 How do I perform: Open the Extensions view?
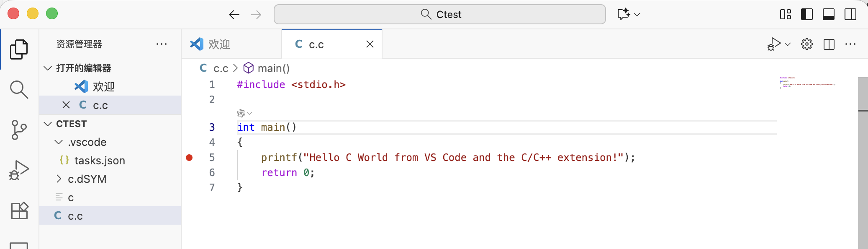pyautogui.click(x=19, y=210)
